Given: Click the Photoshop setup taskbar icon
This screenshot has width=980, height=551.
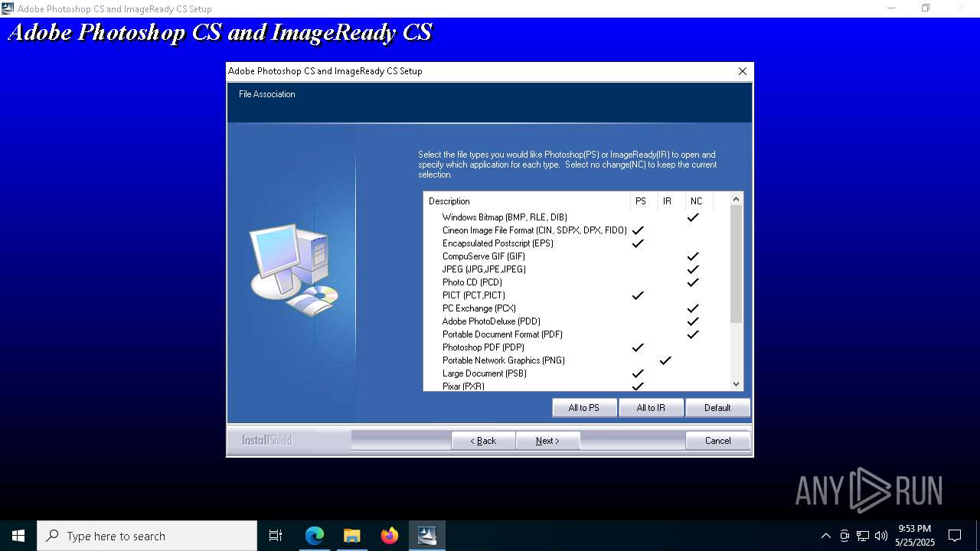Looking at the screenshot, I should pos(426,536).
